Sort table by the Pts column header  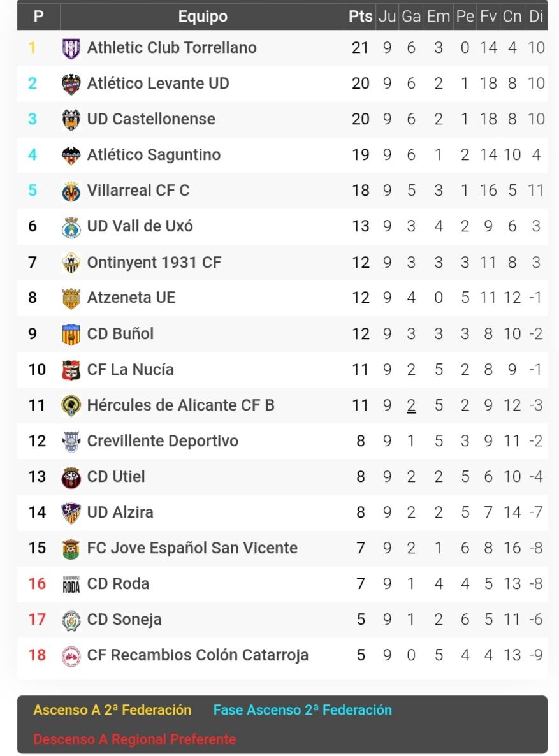click(x=360, y=17)
